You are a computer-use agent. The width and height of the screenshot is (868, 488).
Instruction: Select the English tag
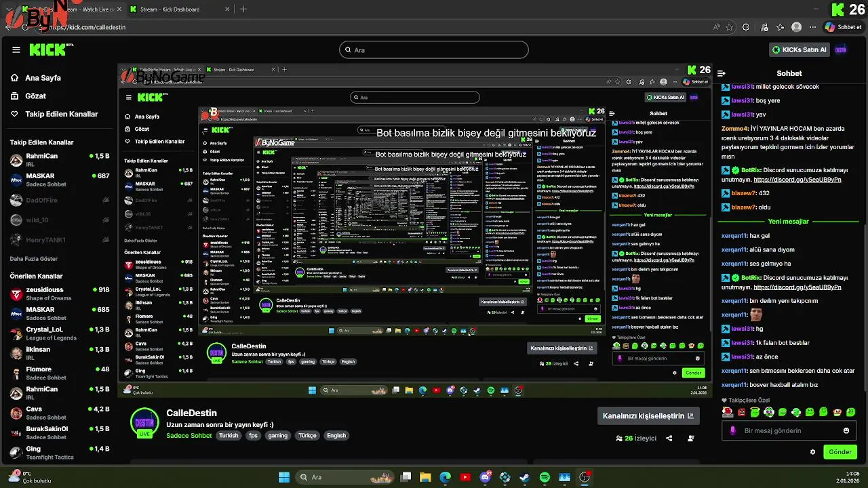coord(336,435)
